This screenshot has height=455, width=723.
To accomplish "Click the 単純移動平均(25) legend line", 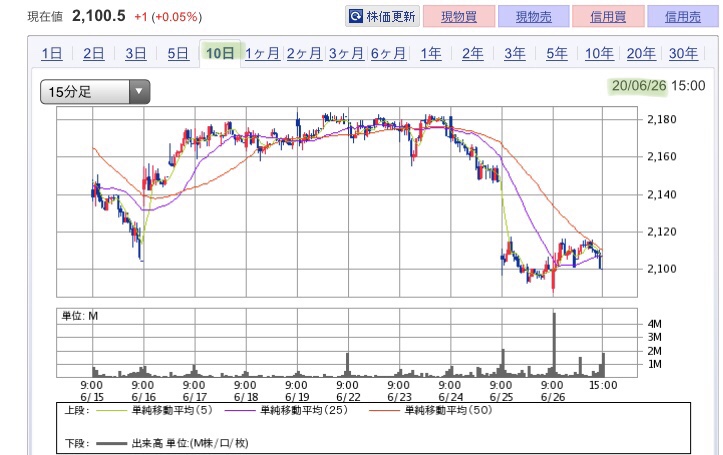I will coord(240,410).
